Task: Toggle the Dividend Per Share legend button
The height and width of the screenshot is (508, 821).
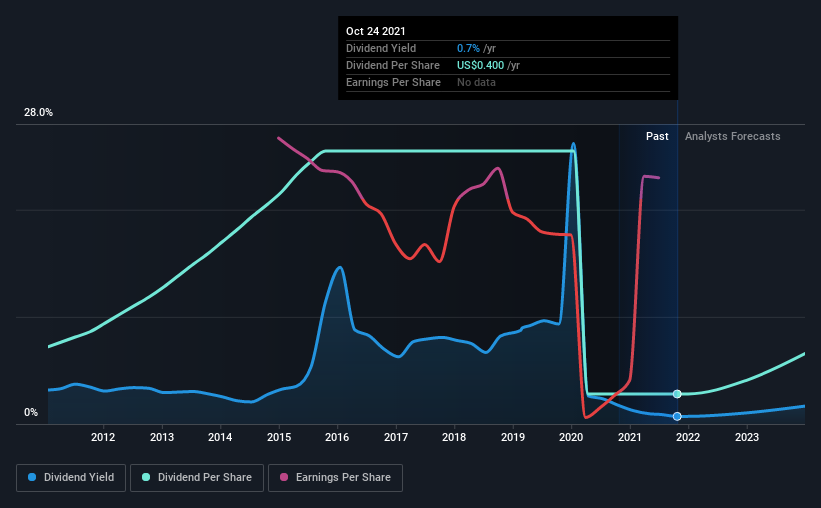Action: (x=201, y=478)
